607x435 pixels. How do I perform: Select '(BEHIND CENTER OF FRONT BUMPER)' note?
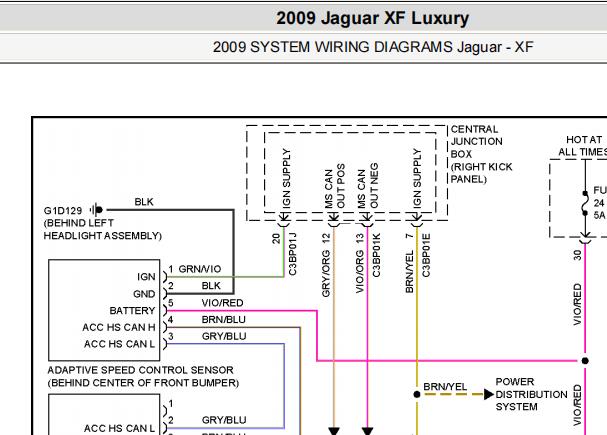coord(143,383)
